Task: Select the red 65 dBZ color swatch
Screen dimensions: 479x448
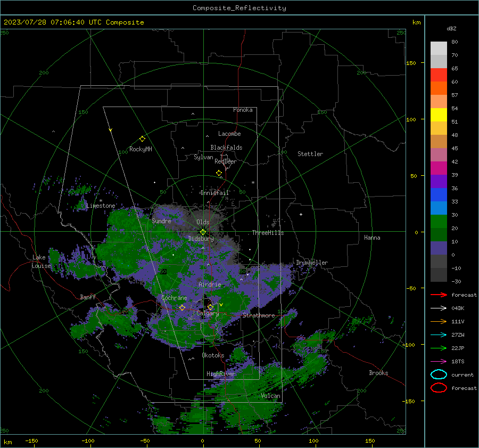Action: (x=439, y=75)
